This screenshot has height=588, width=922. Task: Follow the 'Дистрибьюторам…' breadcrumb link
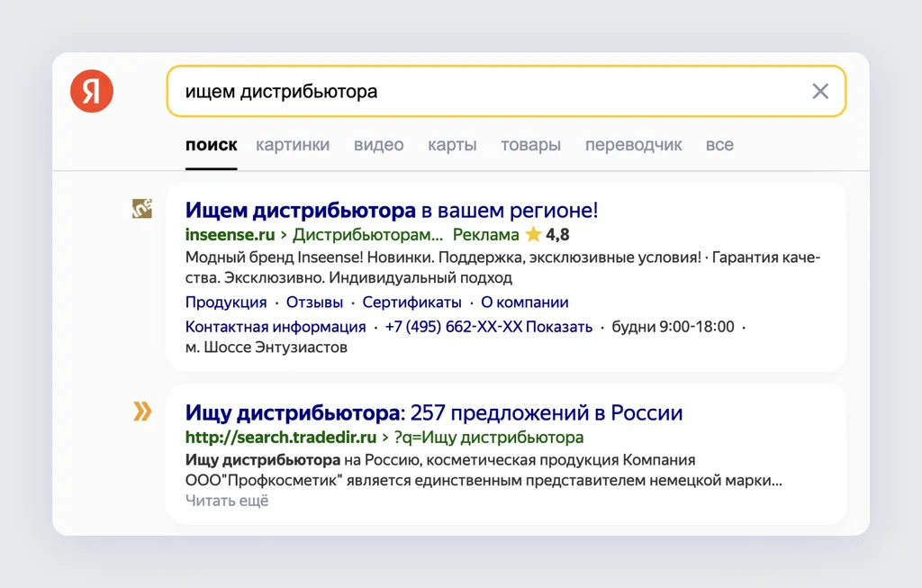pyautogui.click(x=367, y=235)
